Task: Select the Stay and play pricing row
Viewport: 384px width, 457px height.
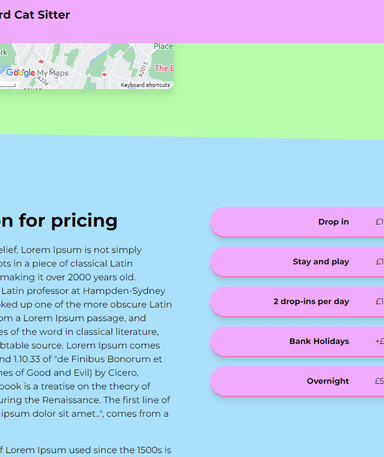Action: pos(297,262)
